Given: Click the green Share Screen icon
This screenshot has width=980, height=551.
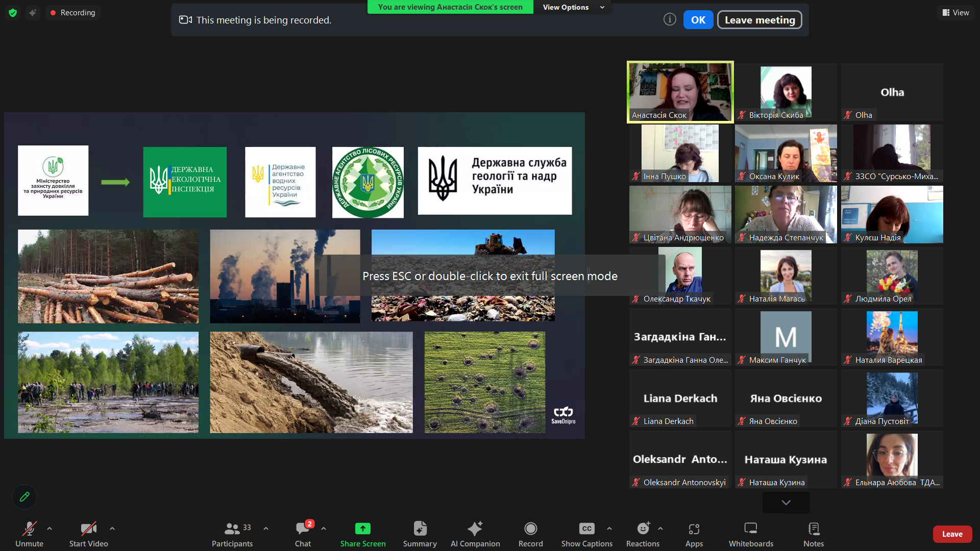Looking at the screenshot, I should click(362, 529).
